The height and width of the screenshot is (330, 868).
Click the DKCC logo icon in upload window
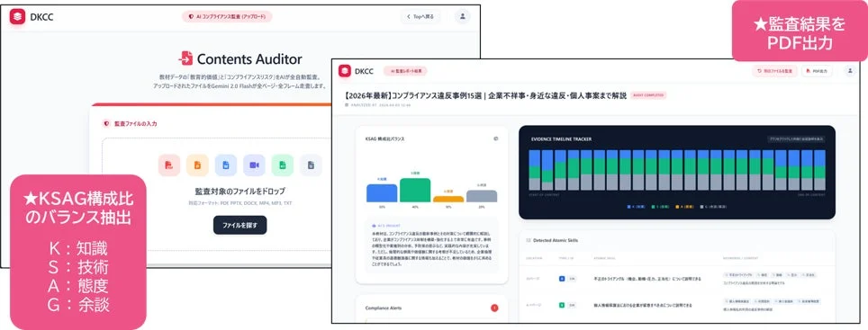tap(17, 16)
